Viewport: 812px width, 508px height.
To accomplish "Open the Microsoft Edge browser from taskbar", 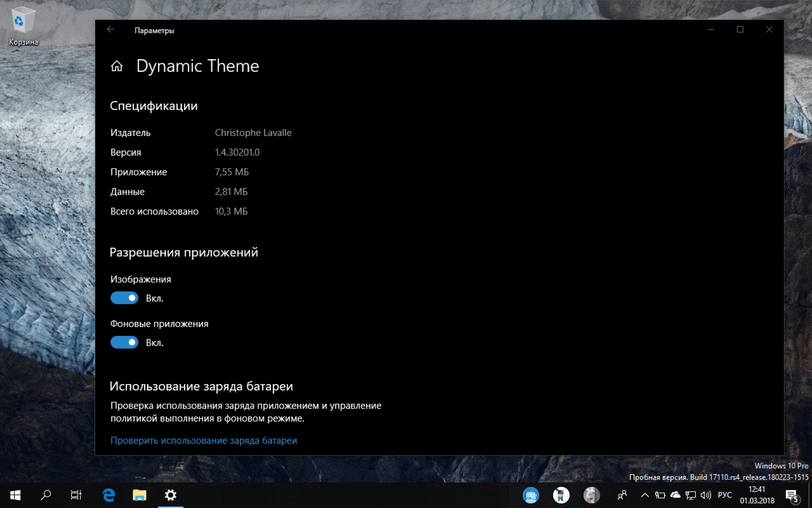I will click(x=108, y=495).
